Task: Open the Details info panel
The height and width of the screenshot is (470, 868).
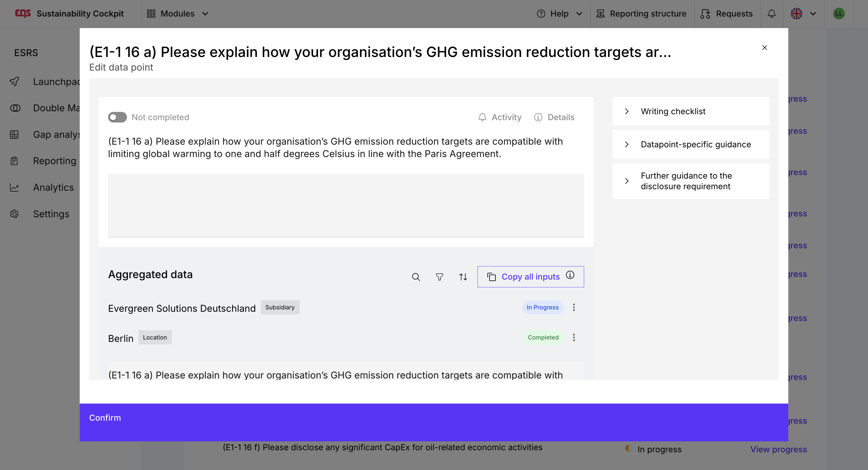Action: [555, 117]
